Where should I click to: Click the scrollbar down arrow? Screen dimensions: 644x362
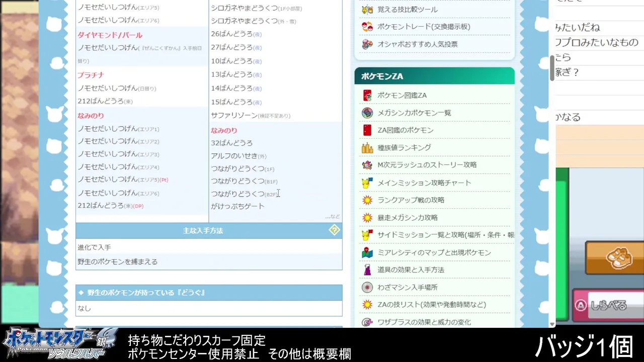(x=552, y=324)
